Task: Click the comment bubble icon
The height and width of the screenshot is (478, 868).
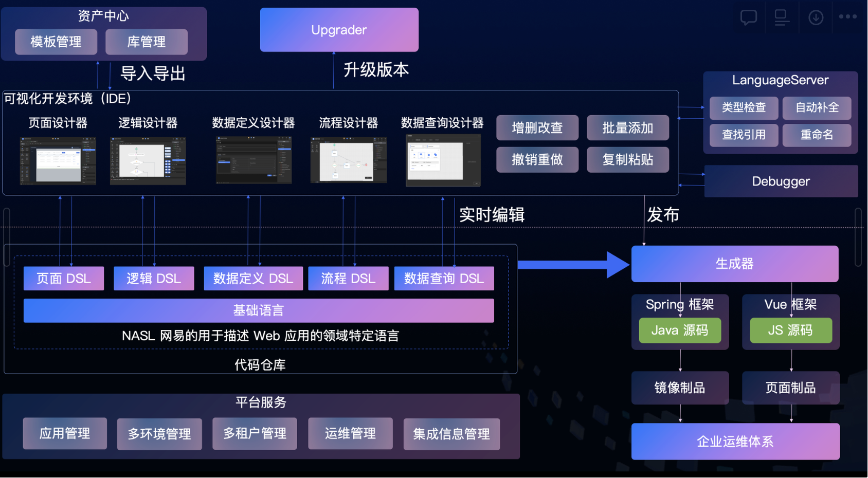Action: pyautogui.click(x=748, y=17)
